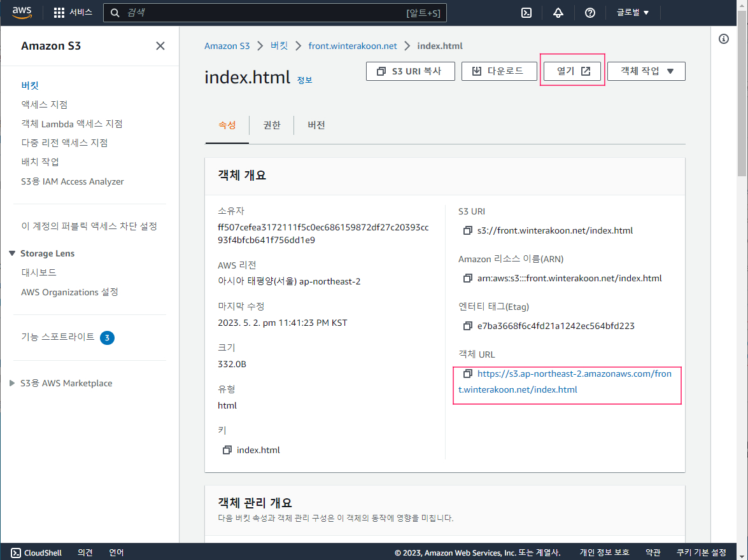Click the search magnifier icon
This screenshot has width=748, height=560.
(x=115, y=13)
